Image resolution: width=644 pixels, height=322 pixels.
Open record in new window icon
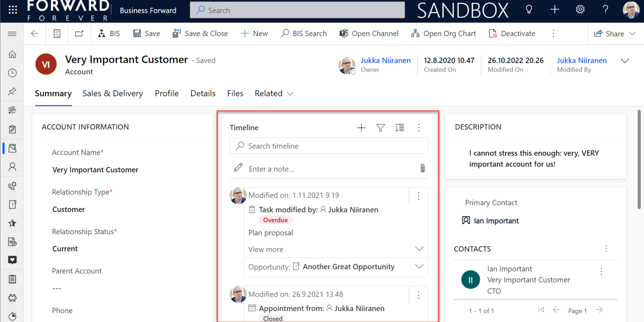coord(79,34)
